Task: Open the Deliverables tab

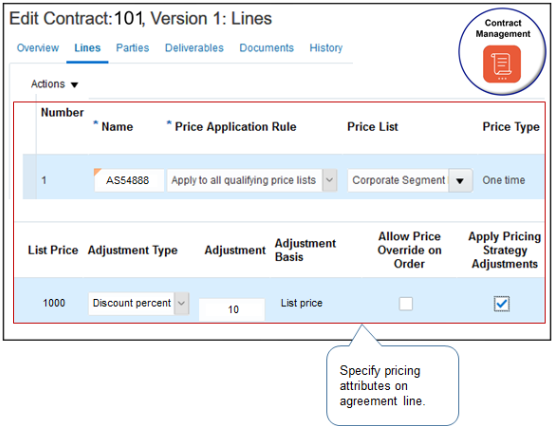Action: click(194, 48)
